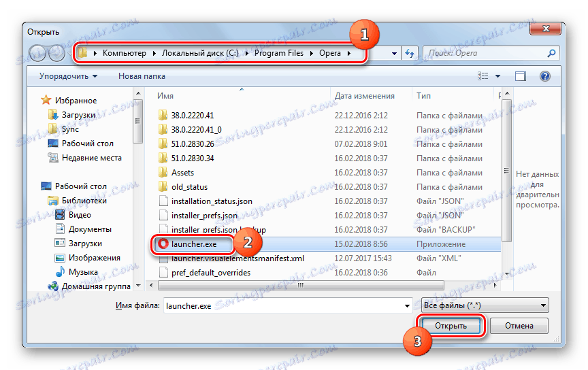The height and width of the screenshot is (370, 588).
Task: Click the Program Files breadcrumb
Action: (x=279, y=53)
